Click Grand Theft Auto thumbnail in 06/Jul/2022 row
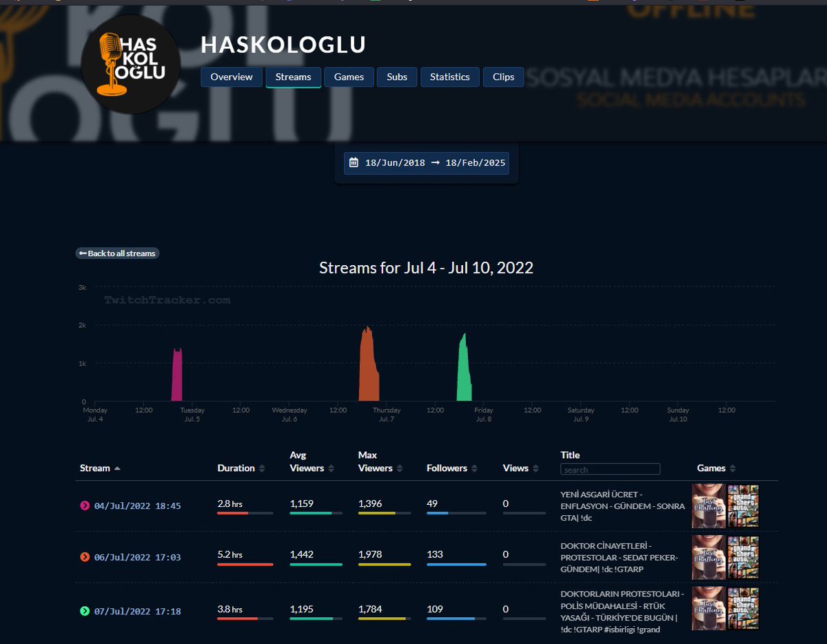Image resolution: width=827 pixels, height=644 pixels. pyautogui.click(x=743, y=557)
